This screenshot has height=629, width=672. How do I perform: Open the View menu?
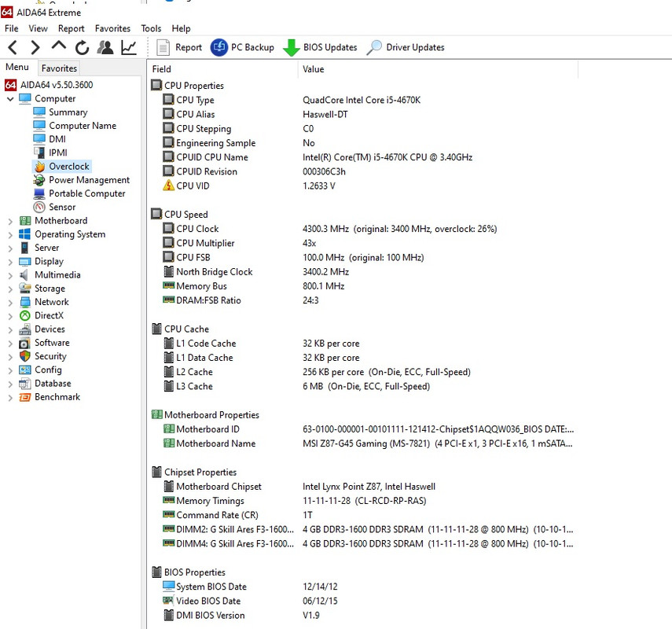tap(39, 29)
